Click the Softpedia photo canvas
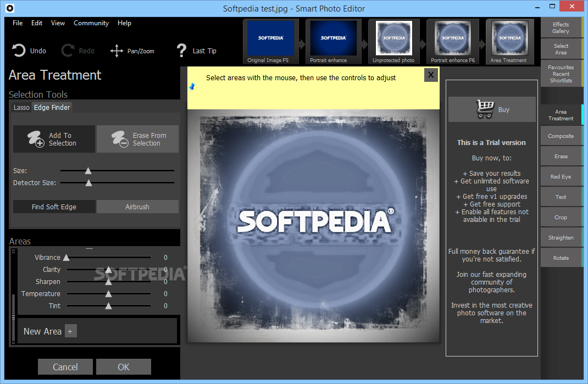The image size is (588, 384). (x=313, y=226)
